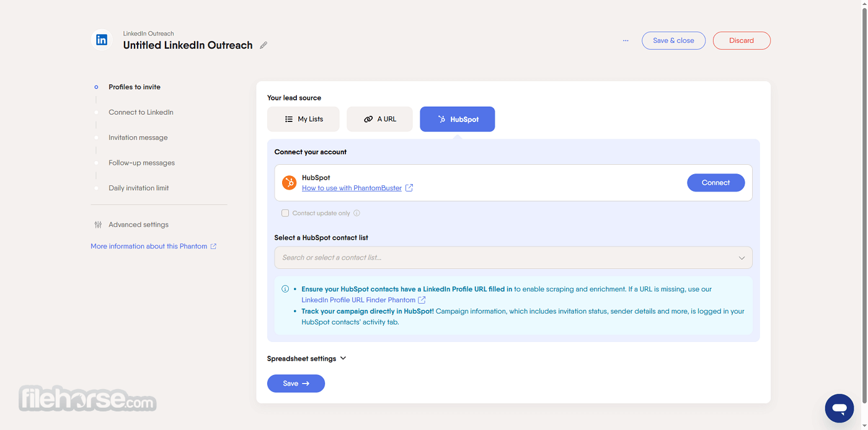This screenshot has height=430, width=868.
Task: Open the chat support bubble
Action: [x=839, y=408]
